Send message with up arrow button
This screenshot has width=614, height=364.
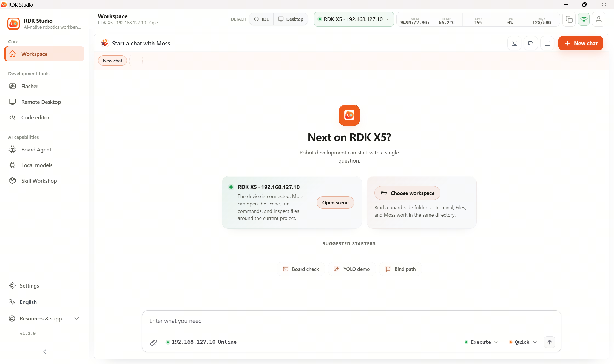pos(550,342)
